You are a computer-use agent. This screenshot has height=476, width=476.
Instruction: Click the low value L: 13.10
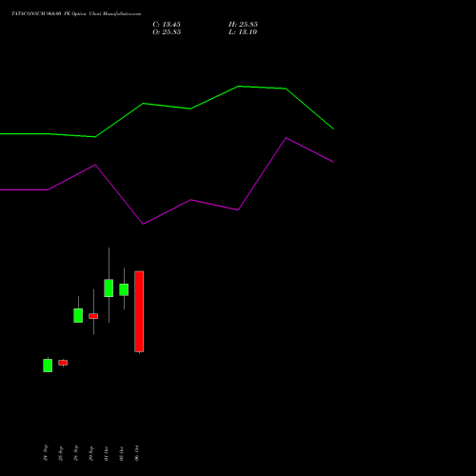pyautogui.click(x=243, y=32)
